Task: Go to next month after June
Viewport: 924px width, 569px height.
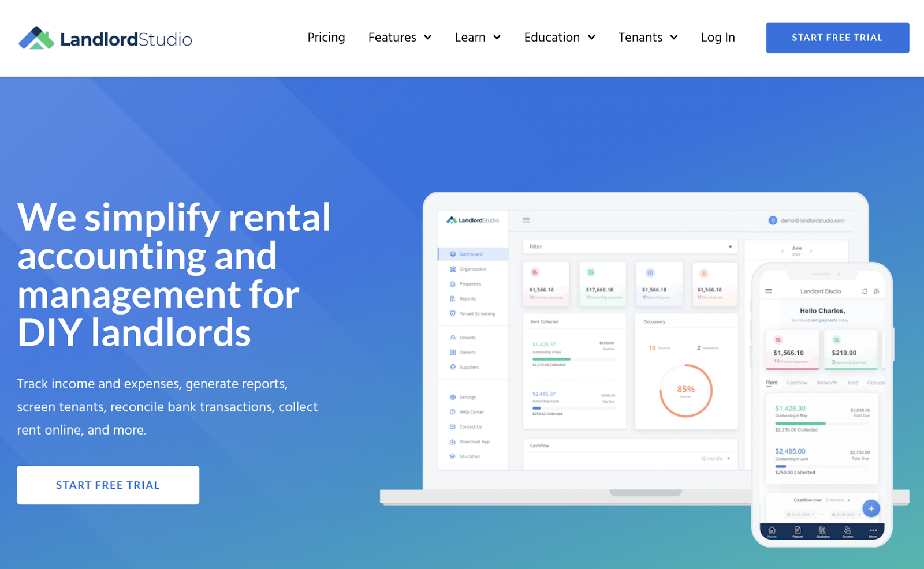Action: 811,251
